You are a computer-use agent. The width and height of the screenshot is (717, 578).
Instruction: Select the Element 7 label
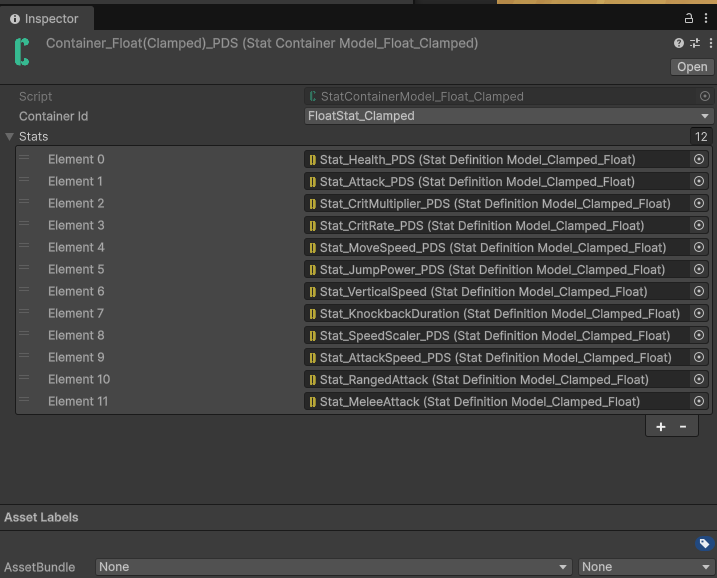pos(76,313)
